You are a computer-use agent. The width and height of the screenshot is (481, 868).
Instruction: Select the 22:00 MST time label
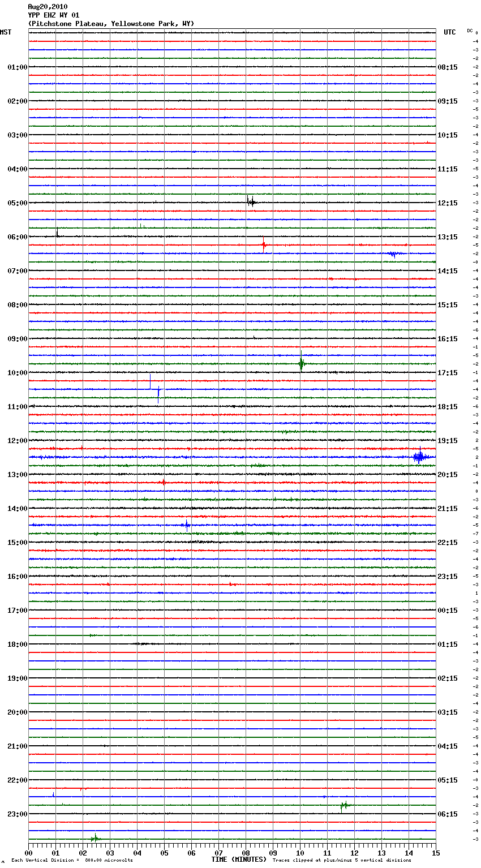tap(18, 780)
